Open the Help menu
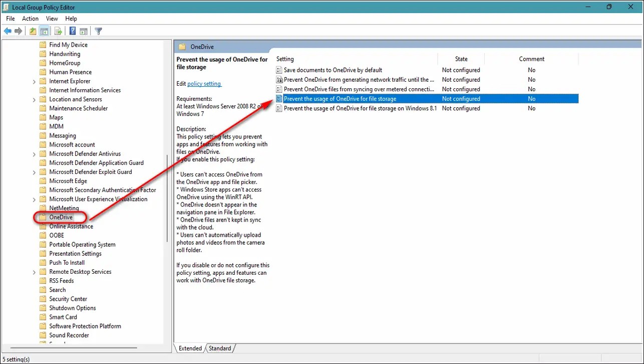Viewport: 644px width, 364px height. (71, 19)
